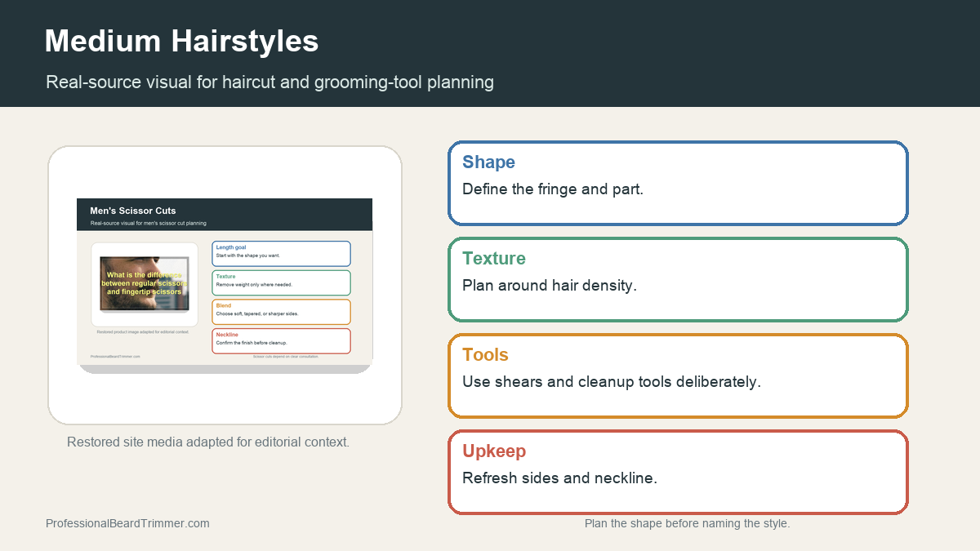The image size is (980, 551).
Task: Click the Medium Hairstyles title
Action: 181,41
